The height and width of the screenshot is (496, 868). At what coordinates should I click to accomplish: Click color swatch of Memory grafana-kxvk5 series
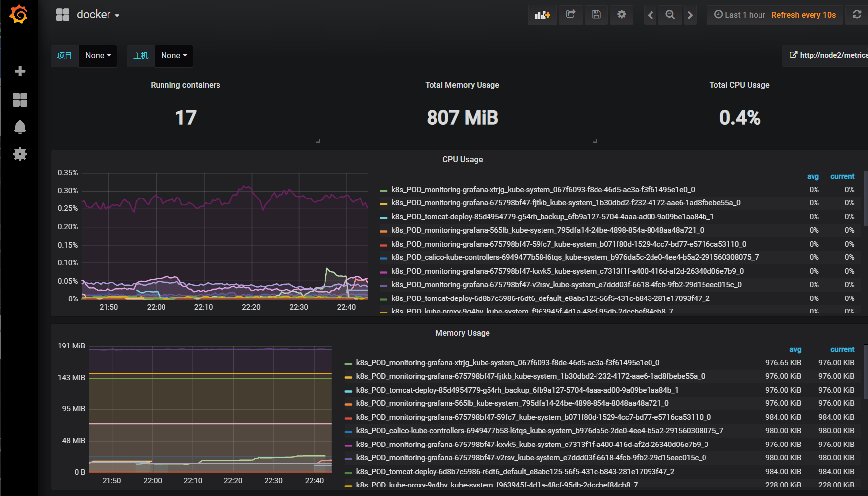(x=348, y=446)
